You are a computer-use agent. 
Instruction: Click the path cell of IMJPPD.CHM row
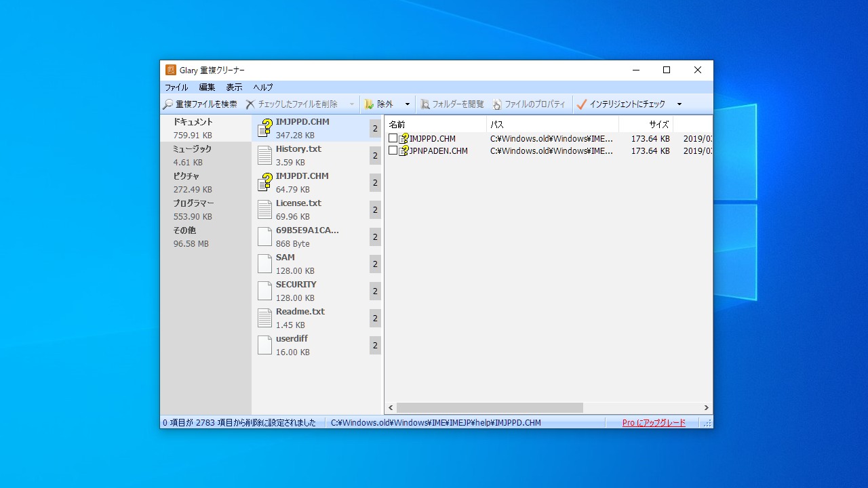click(x=551, y=139)
